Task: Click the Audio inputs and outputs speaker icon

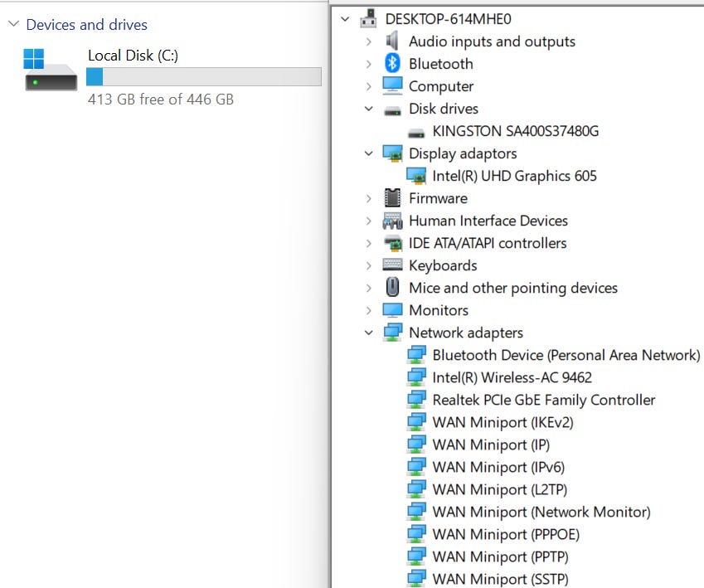Action: point(392,41)
